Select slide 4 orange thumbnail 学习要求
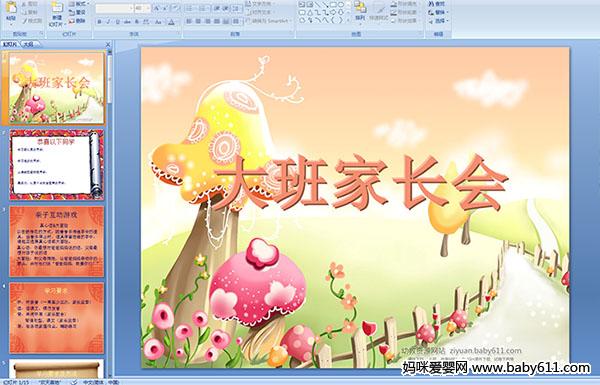Viewport: 600px width, 385px height. pyautogui.click(x=57, y=318)
